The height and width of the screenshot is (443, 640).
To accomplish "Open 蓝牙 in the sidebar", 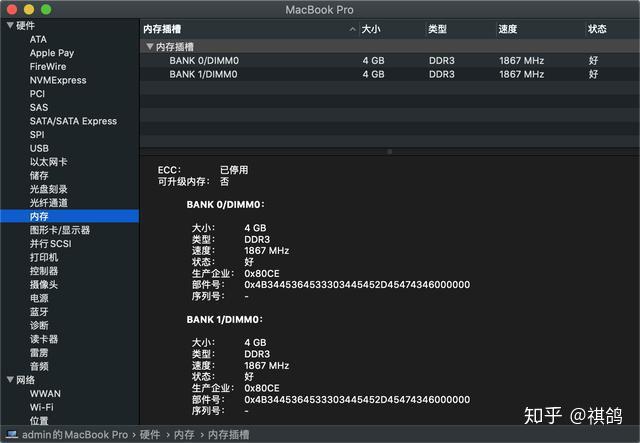I will pos(39,312).
